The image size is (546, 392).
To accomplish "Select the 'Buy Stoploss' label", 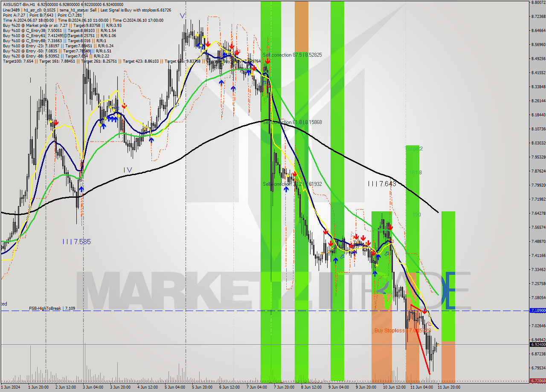I will pos(390,331).
